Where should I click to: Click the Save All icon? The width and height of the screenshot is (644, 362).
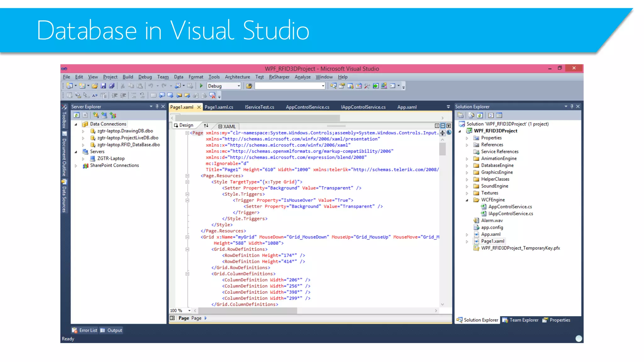click(112, 86)
